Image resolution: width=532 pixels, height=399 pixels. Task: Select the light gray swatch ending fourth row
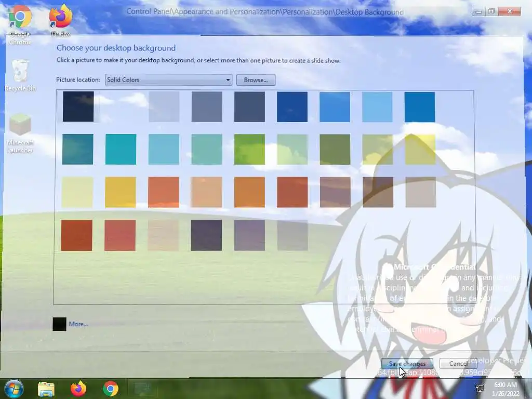pyautogui.click(x=292, y=235)
